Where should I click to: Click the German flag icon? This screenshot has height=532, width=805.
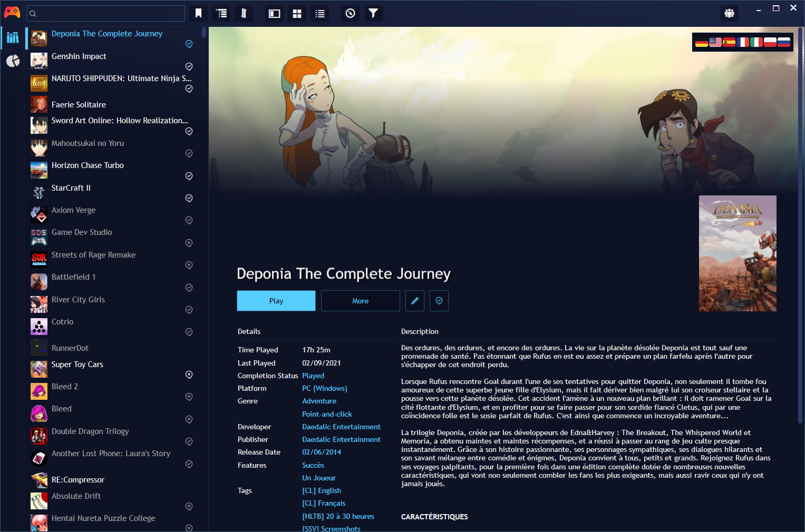pyautogui.click(x=701, y=42)
